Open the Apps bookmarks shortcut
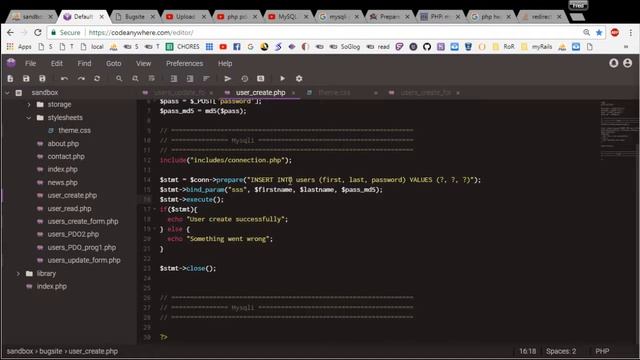 (19, 47)
